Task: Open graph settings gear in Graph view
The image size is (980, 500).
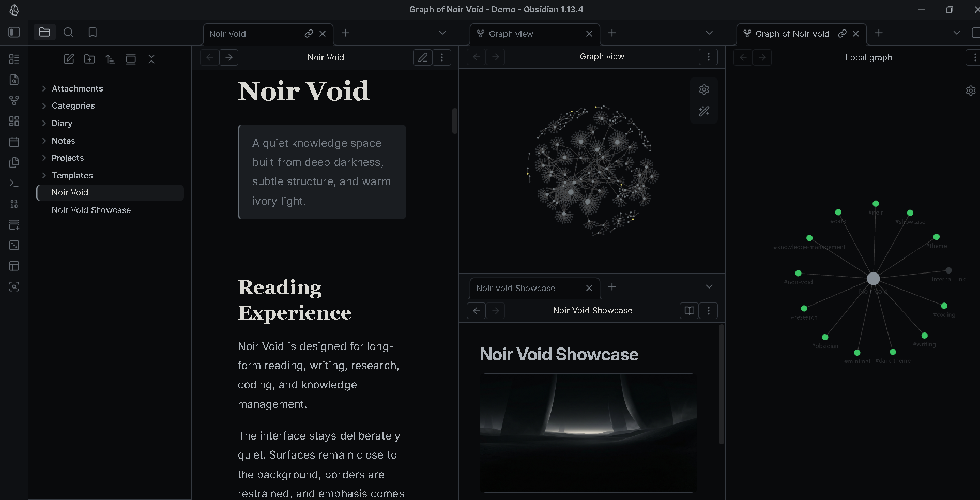Action: [704, 89]
